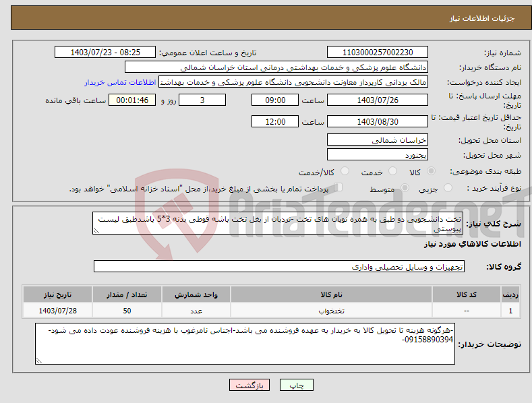
Task: Click the delivery province field خراسان شمالی
Action: pyautogui.click(x=378, y=139)
